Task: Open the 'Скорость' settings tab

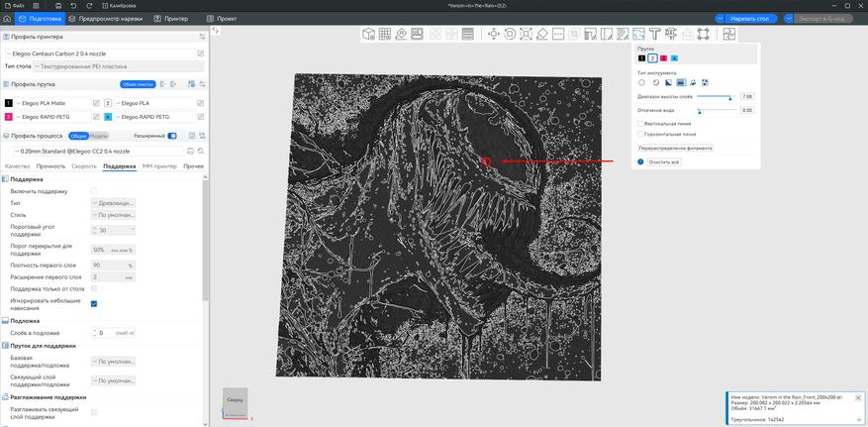Action: pyautogui.click(x=84, y=166)
